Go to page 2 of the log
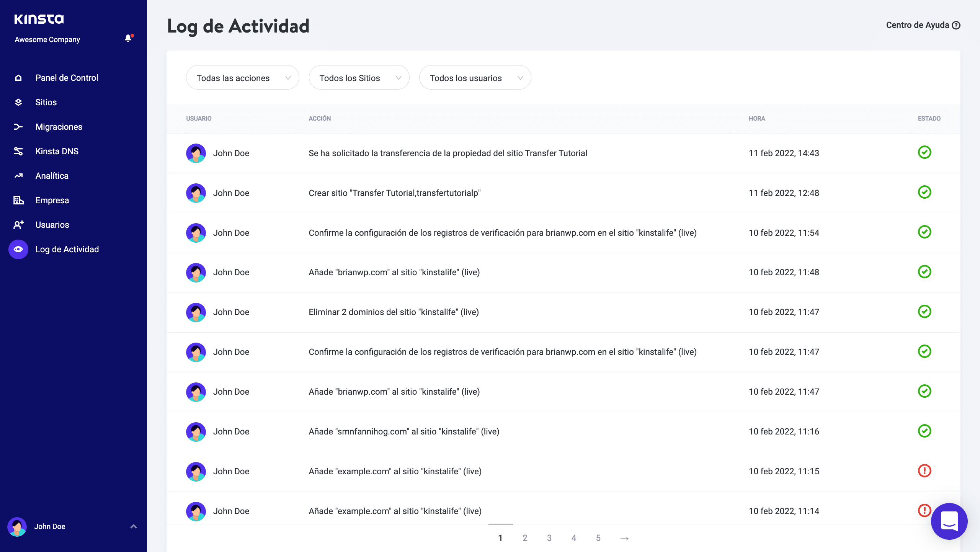 [525, 538]
